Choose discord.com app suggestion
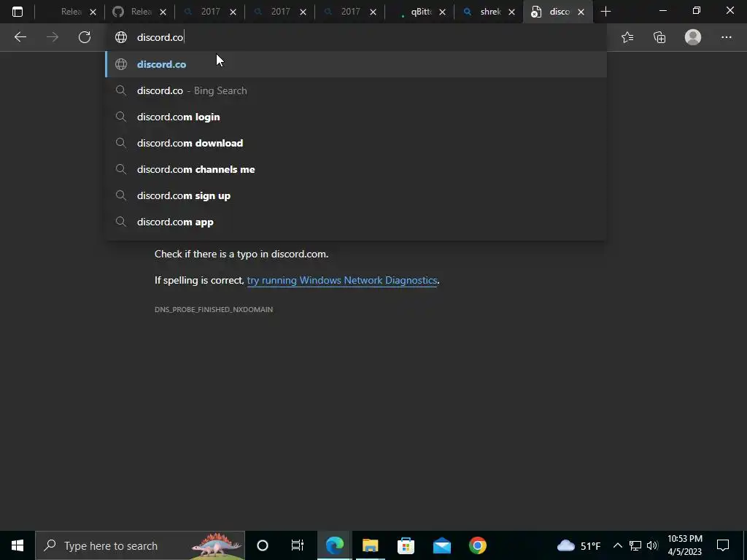The image size is (747, 560). (356, 222)
